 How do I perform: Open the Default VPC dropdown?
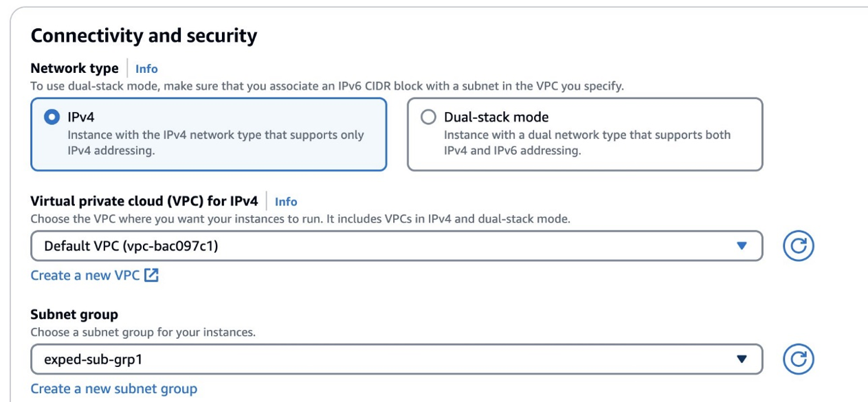point(385,246)
